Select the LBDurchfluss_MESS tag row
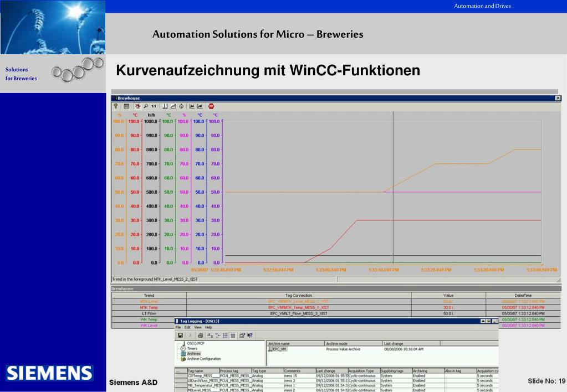567x392 pixels. (336, 380)
